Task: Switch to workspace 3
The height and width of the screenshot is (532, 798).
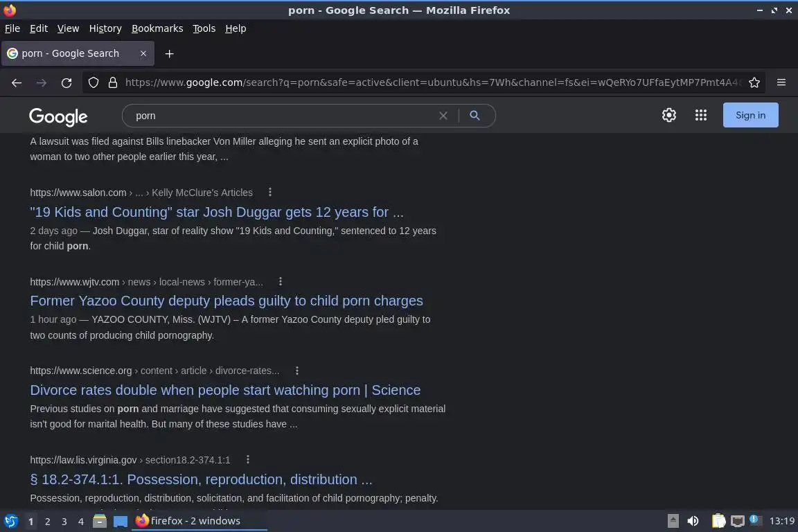Action: coord(64,522)
